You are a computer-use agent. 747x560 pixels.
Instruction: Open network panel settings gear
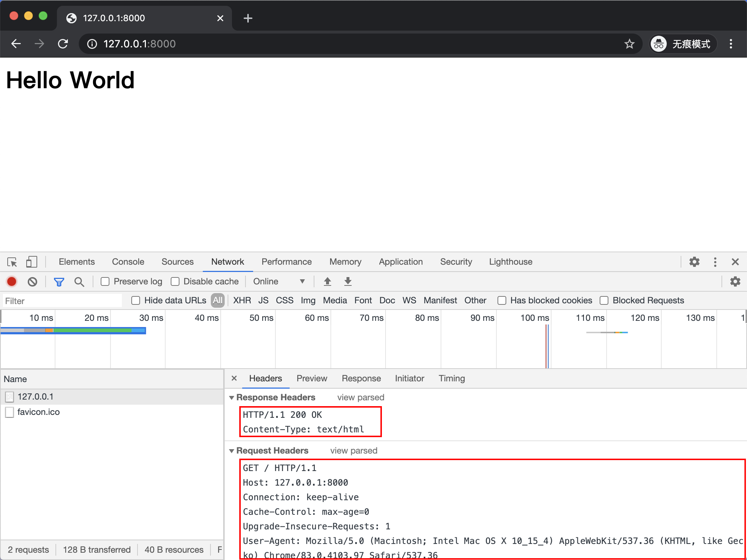point(735,281)
